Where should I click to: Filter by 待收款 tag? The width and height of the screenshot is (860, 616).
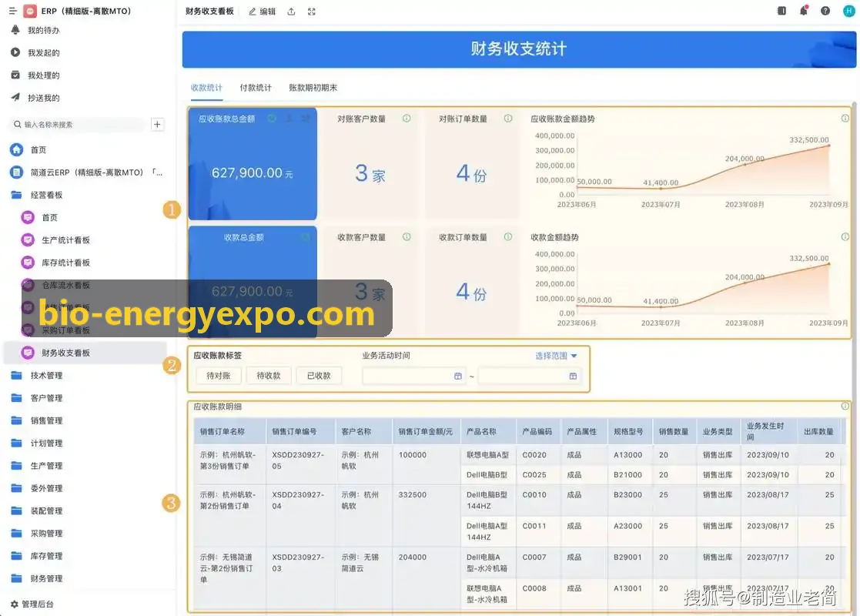click(269, 376)
